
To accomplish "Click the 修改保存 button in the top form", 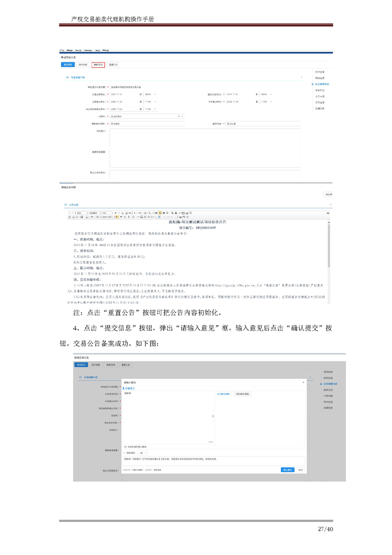I will [68, 64].
